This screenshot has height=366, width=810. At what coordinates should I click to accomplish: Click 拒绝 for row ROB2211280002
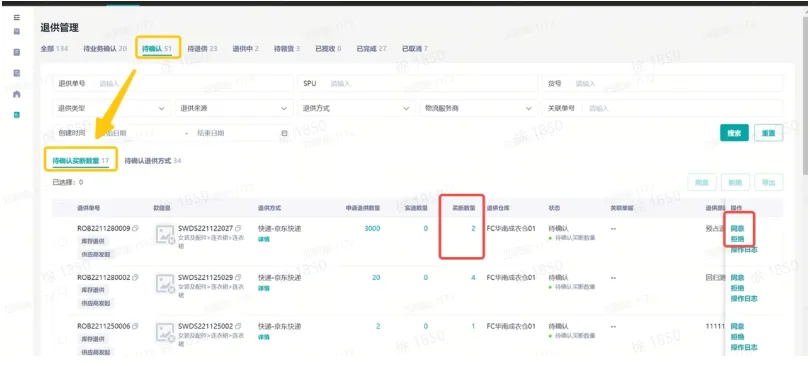(x=737, y=288)
